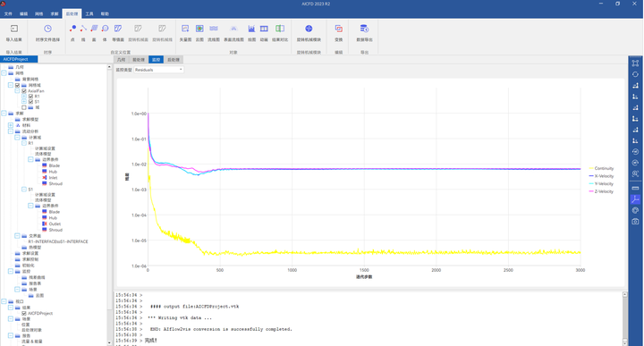Open the vector plot tool
The width and height of the screenshot is (644, 346).
[x=185, y=29]
